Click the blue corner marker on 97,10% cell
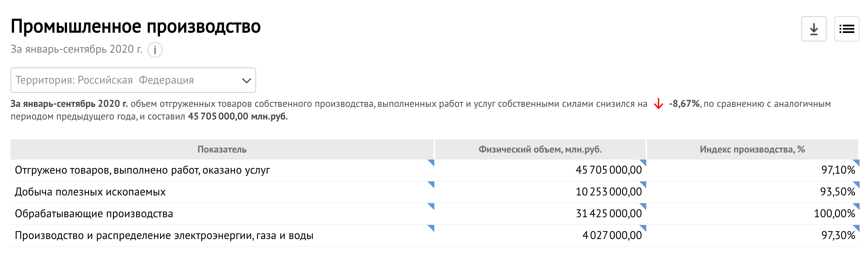The image size is (868, 258). 856,162
